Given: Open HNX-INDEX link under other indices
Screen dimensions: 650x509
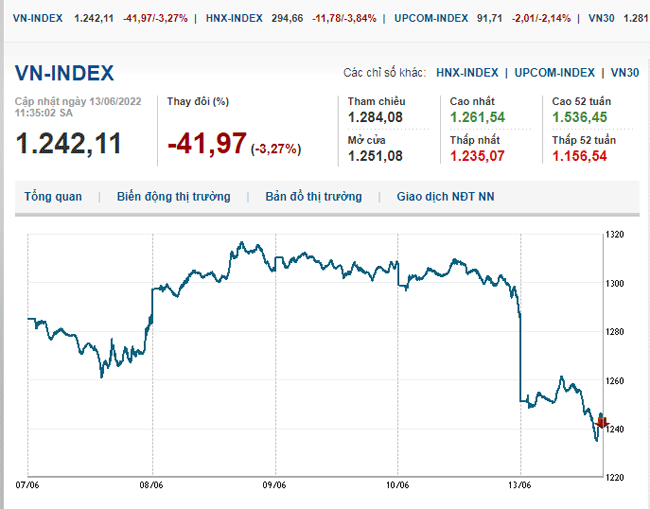Looking at the screenshot, I should [467, 73].
